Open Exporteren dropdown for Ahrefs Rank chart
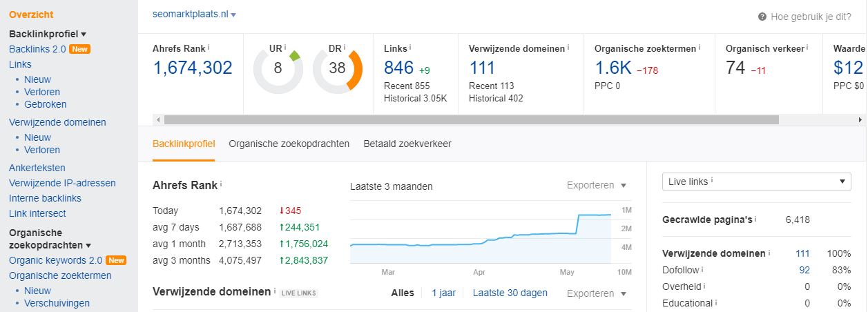 597,185
